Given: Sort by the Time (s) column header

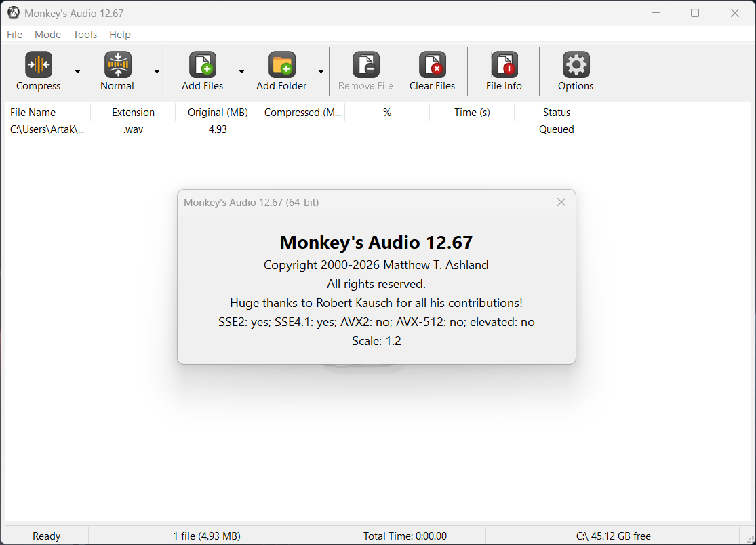Looking at the screenshot, I should click(x=472, y=113).
